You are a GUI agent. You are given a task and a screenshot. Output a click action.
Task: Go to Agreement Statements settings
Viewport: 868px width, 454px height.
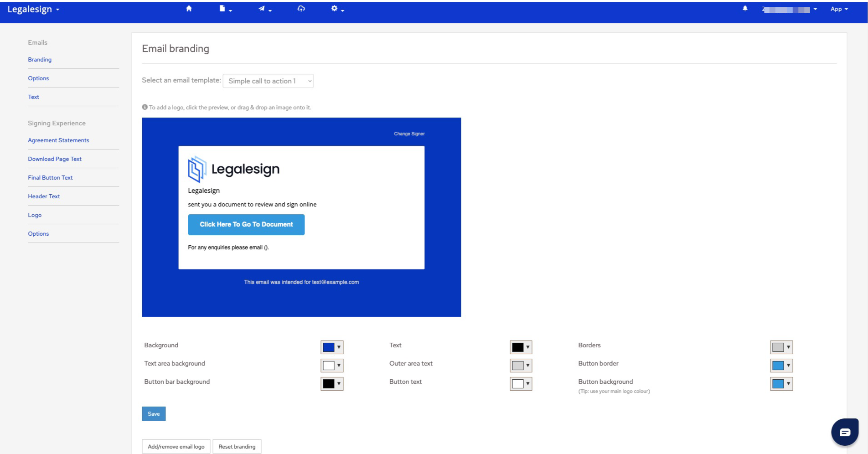point(58,140)
